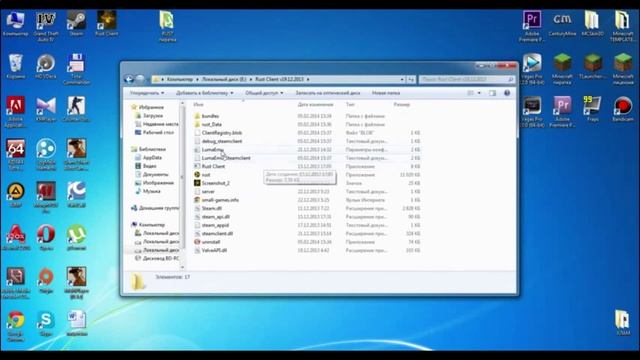Click the address bar refresh button

411,79
